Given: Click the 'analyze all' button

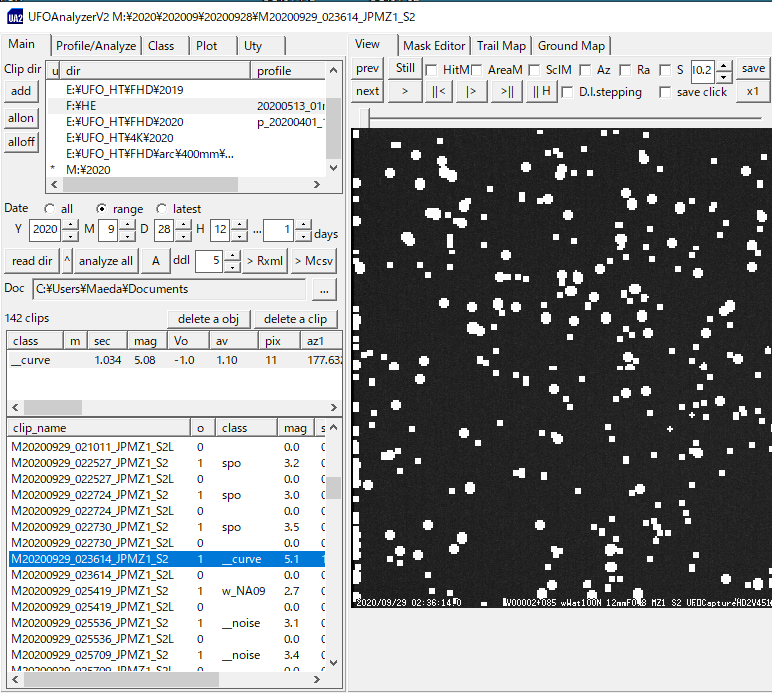Looking at the screenshot, I should click(106, 261).
